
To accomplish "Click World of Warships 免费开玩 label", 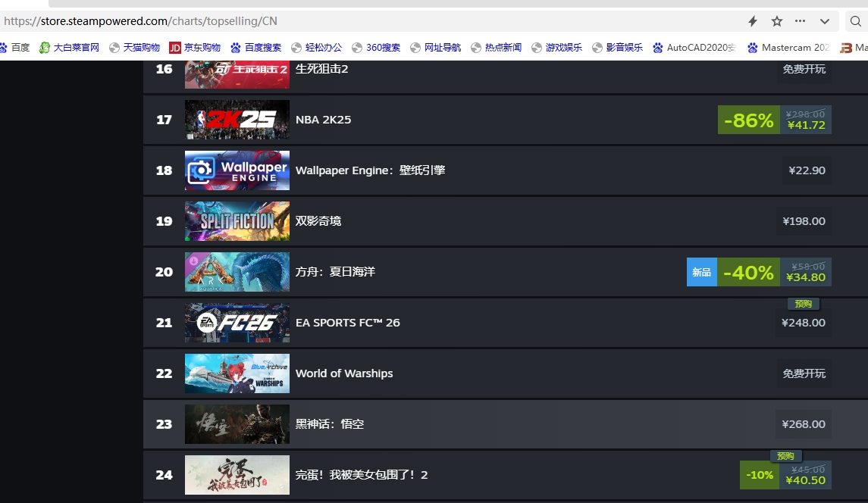I will (x=804, y=373).
